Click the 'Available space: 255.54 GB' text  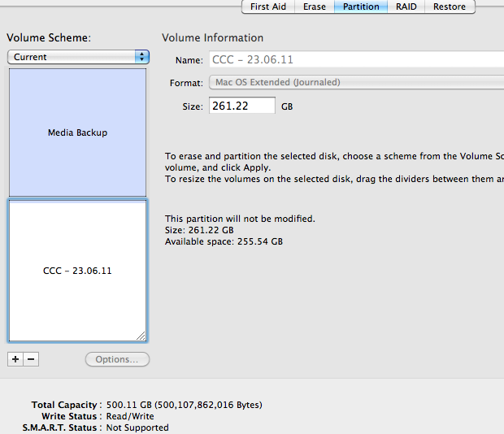tap(224, 241)
